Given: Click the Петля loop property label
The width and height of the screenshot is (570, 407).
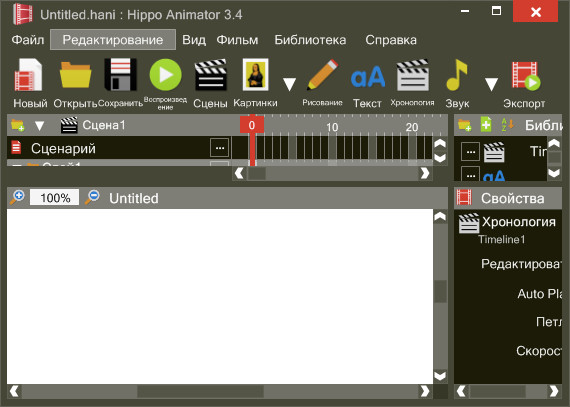Looking at the screenshot, I should coord(549,322).
